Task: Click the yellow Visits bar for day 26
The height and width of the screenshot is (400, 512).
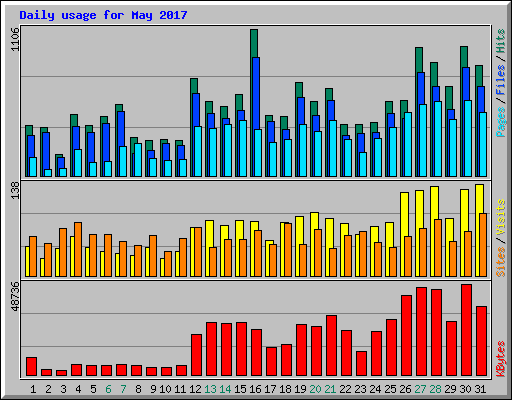Action: point(404,214)
